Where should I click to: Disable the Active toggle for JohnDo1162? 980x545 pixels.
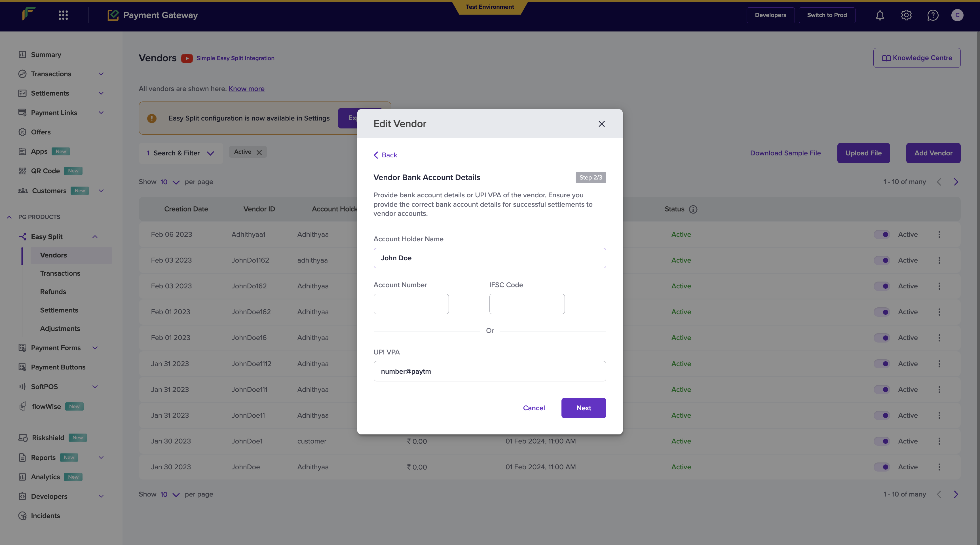[882, 260]
